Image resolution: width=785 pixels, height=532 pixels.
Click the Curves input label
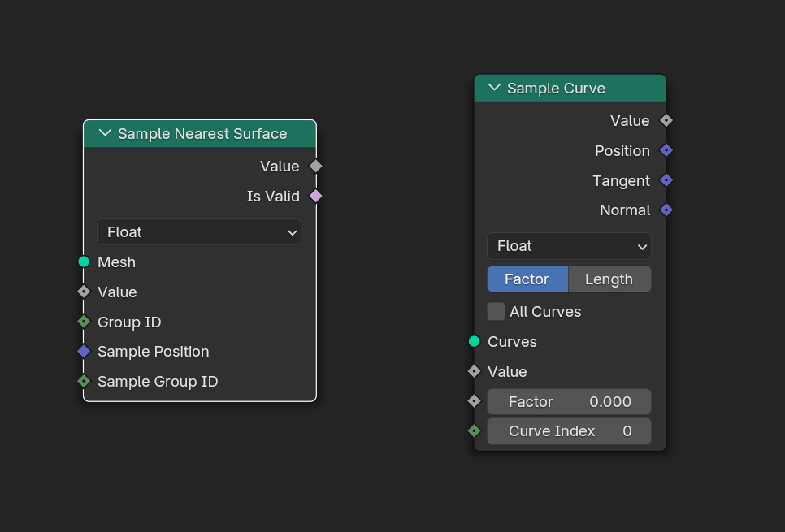[512, 341]
